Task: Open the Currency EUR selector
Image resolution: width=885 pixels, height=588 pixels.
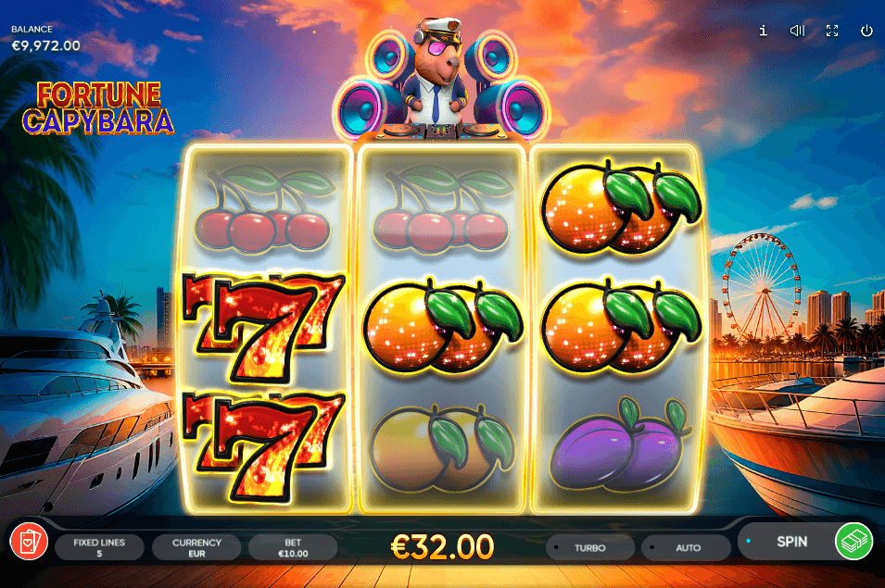Action: click(196, 547)
